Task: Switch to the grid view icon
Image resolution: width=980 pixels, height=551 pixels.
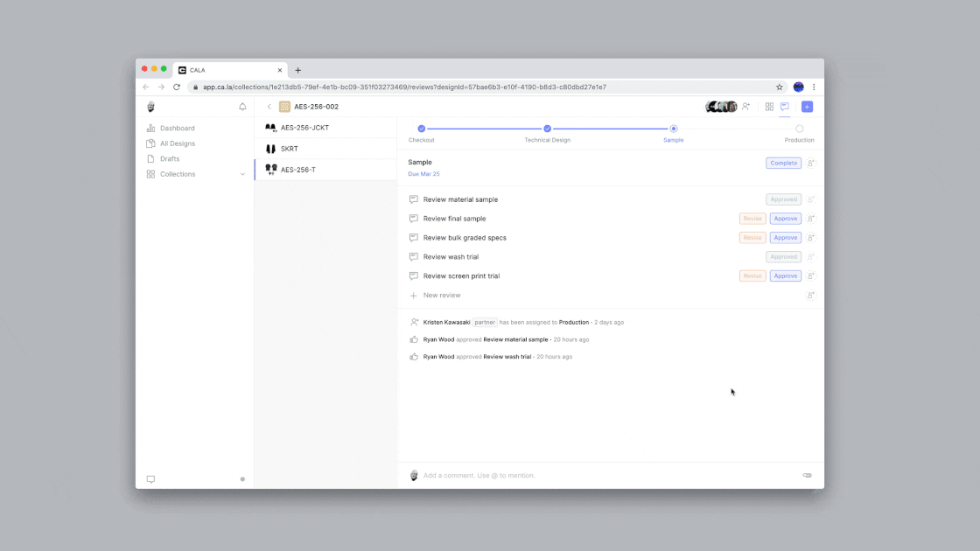Action: 769,107
